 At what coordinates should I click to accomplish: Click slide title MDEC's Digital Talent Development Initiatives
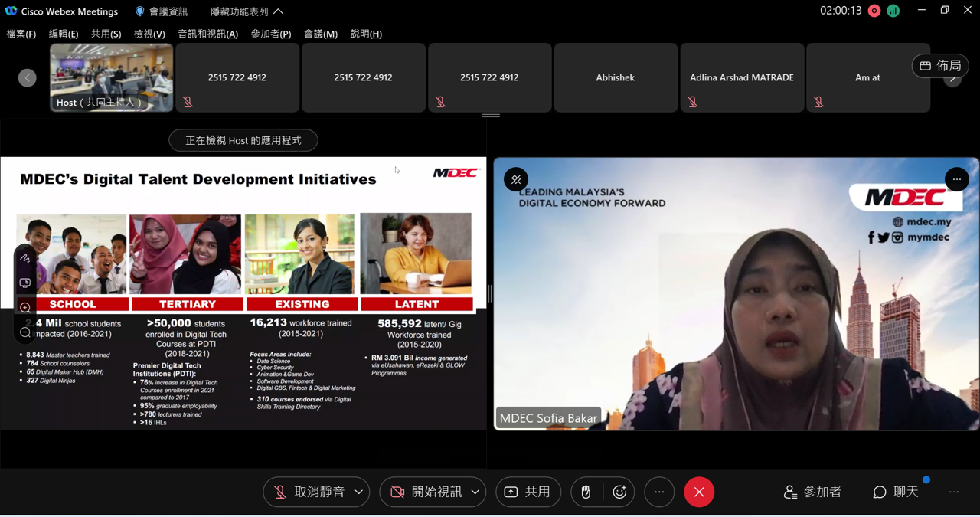point(198,179)
